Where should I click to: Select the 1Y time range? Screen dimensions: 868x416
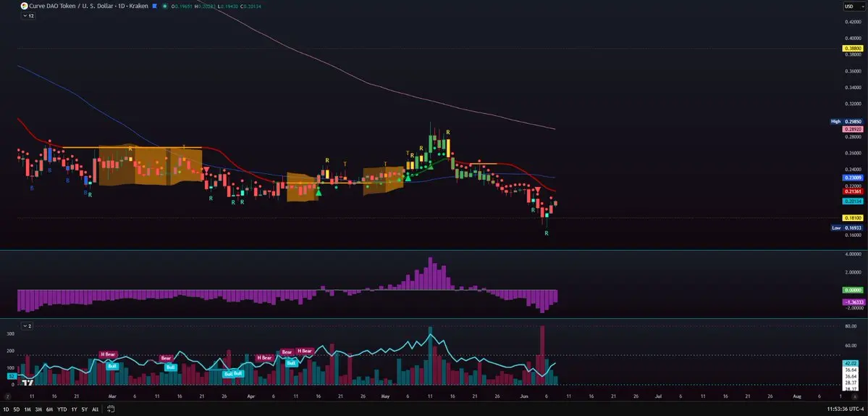[x=74, y=409]
